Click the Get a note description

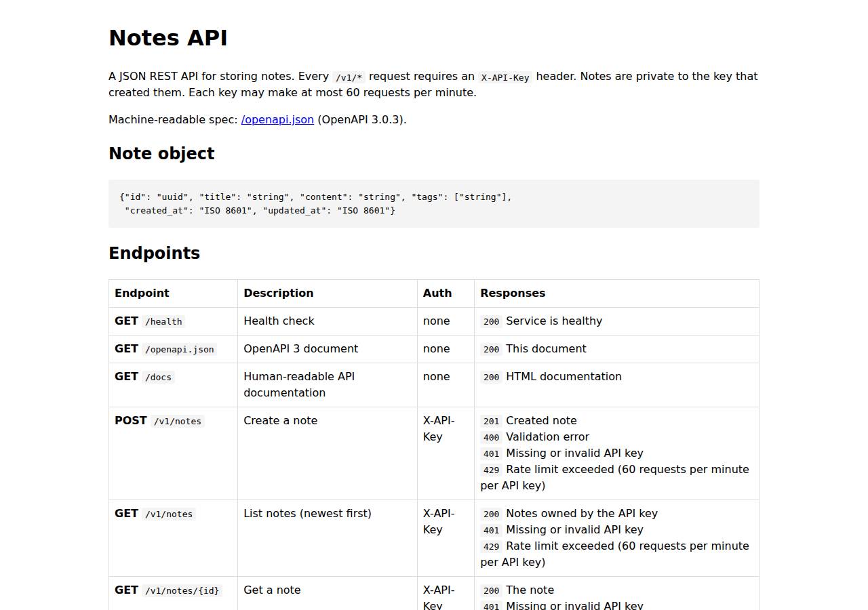(272, 590)
